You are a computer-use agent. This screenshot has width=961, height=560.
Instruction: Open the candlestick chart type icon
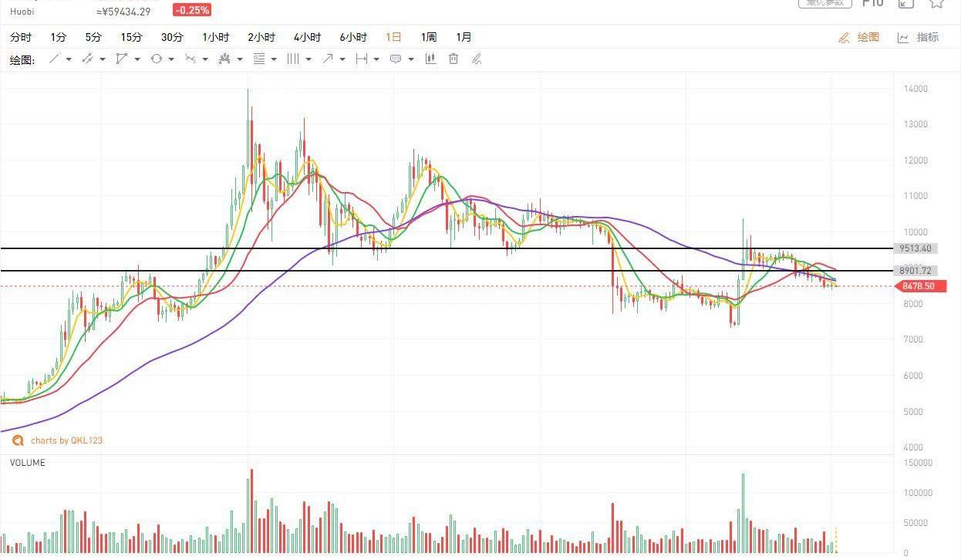pos(430,59)
